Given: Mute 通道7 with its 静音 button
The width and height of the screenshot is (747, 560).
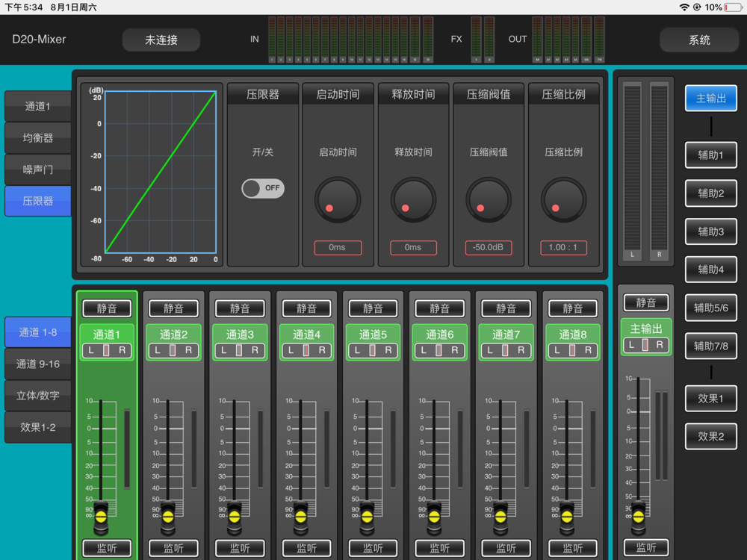Looking at the screenshot, I should pyautogui.click(x=506, y=308).
